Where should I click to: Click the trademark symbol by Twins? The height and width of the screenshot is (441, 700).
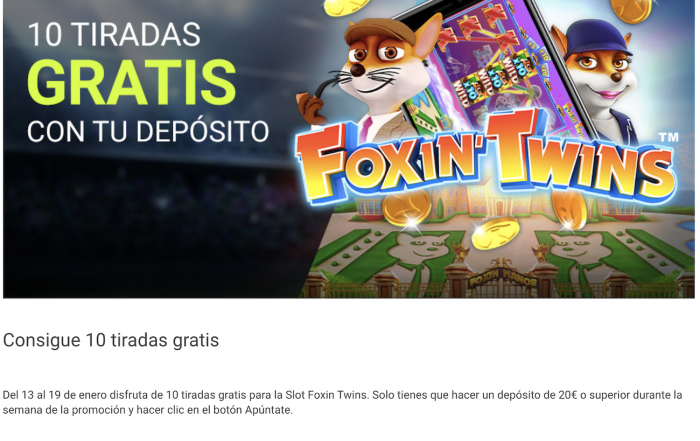(668, 137)
